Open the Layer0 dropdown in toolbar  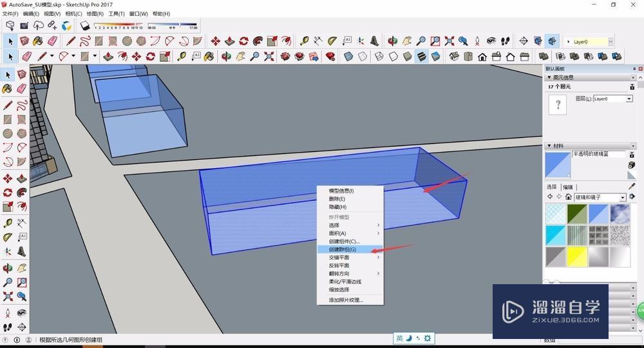pyautogui.click(x=611, y=41)
